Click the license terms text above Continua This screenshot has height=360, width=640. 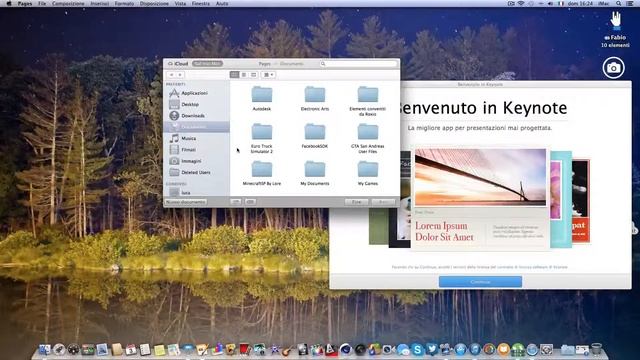tap(479, 267)
